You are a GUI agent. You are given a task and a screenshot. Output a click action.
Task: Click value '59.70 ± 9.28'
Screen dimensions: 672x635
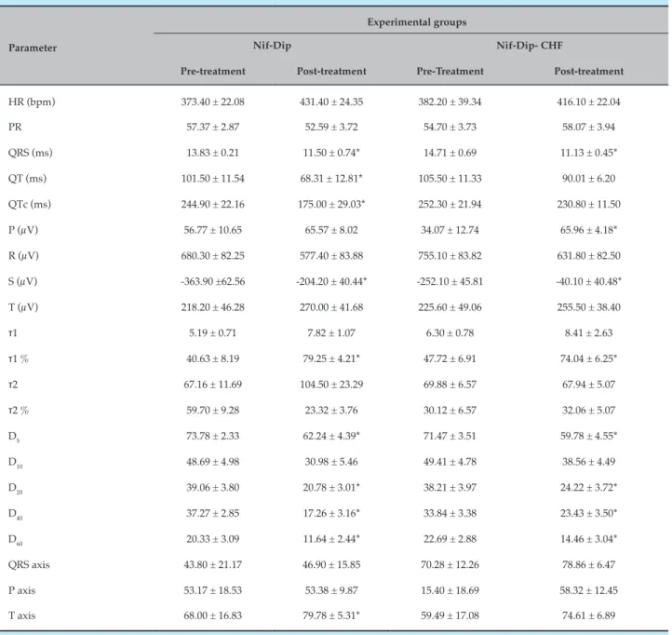point(212,410)
